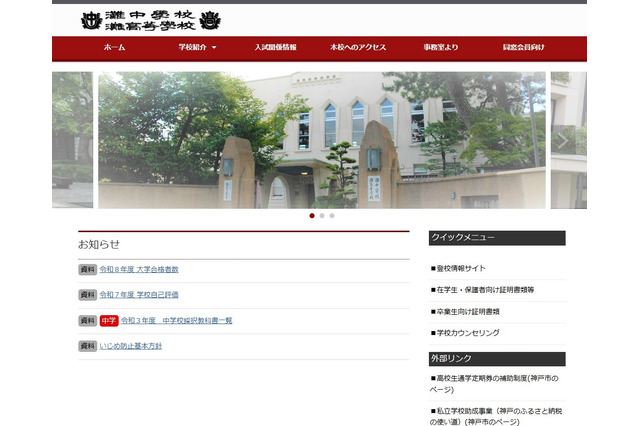Select the third slideshow dot indicator

[332, 216]
